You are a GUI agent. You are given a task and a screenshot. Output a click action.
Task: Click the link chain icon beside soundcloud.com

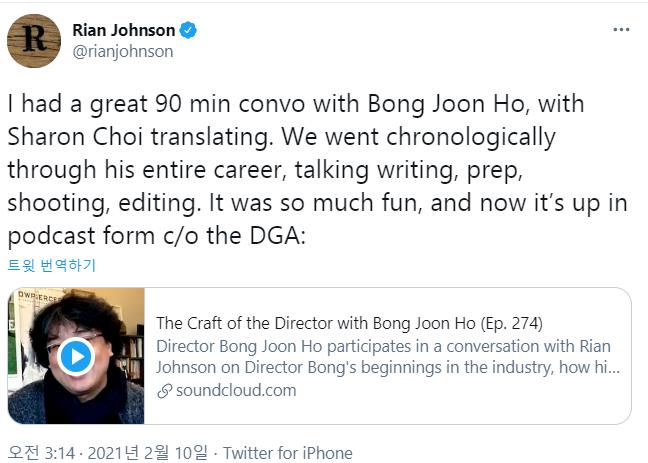click(x=164, y=391)
